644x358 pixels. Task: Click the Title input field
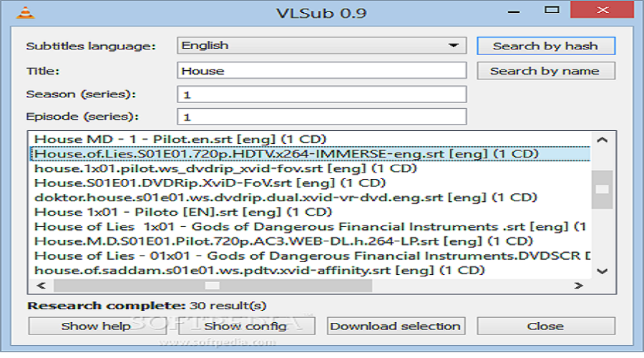[x=321, y=71]
